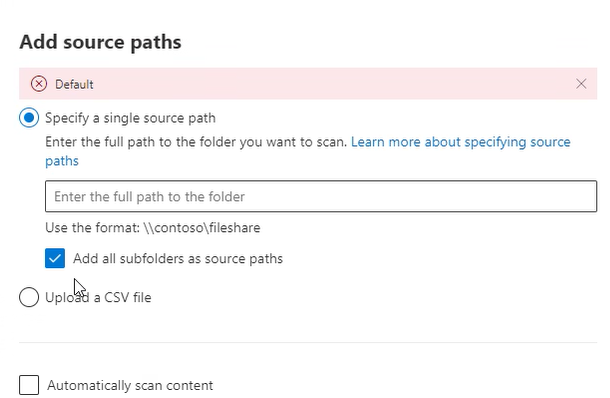Click the "Specify a single source path" label
610x398 pixels.
point(130,118)
